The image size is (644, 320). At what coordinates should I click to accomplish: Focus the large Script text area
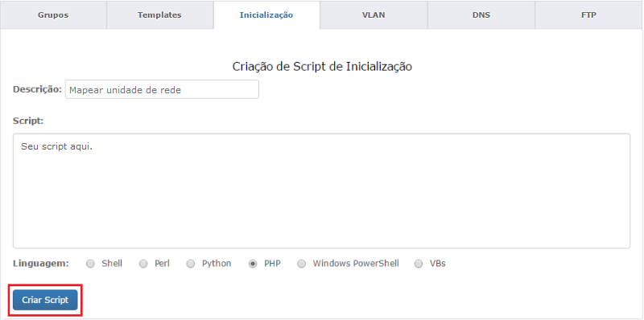(x=321, y=191)
